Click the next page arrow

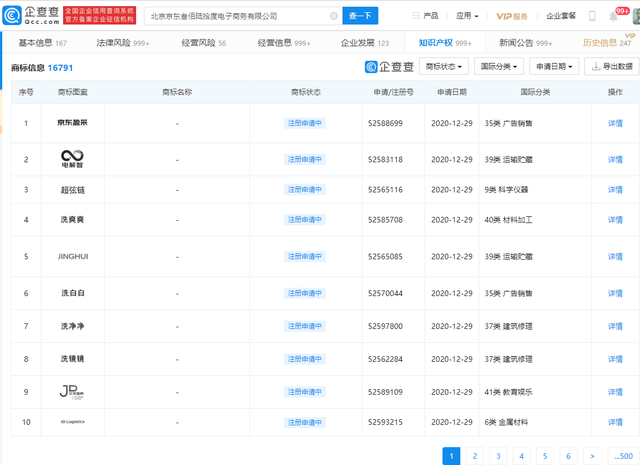[592, 456]
